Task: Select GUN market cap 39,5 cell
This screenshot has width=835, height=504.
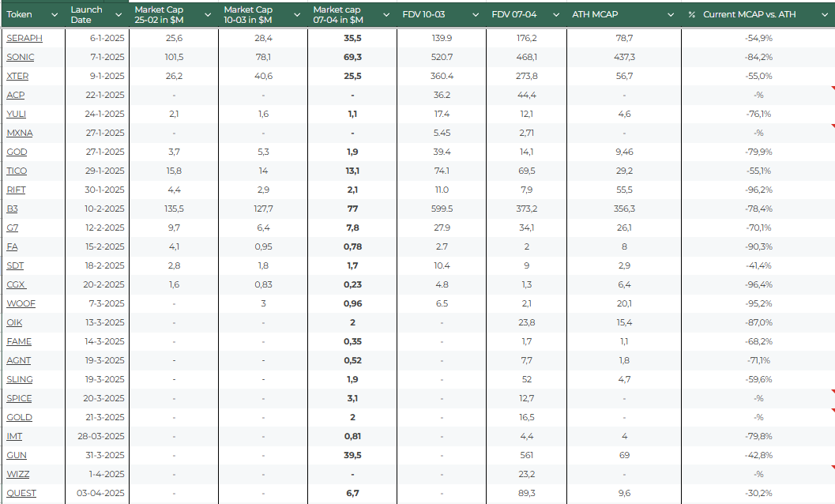Action: [352, 455]
